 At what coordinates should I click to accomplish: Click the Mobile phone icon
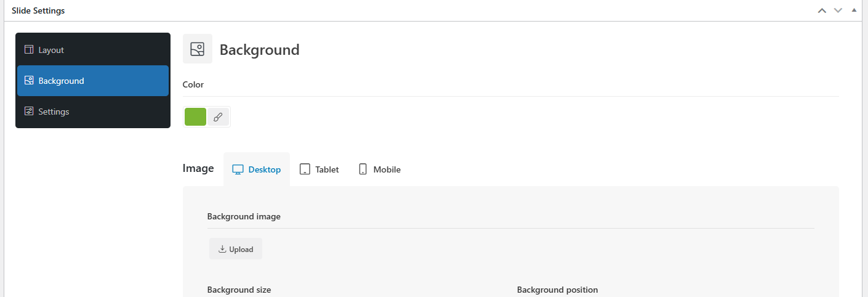point(363,169)
